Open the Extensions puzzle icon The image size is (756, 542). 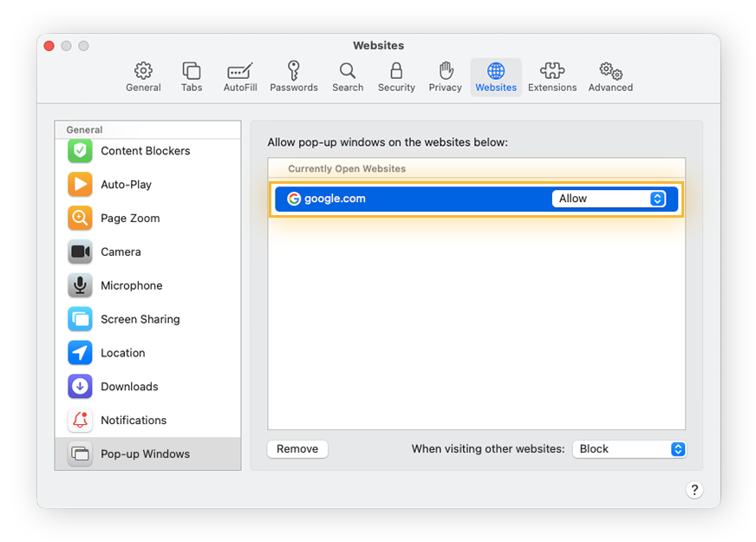click(x=552, y=71)
